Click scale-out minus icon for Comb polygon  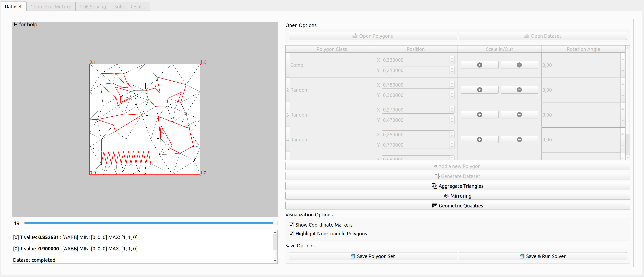click(x=519, y=65)
